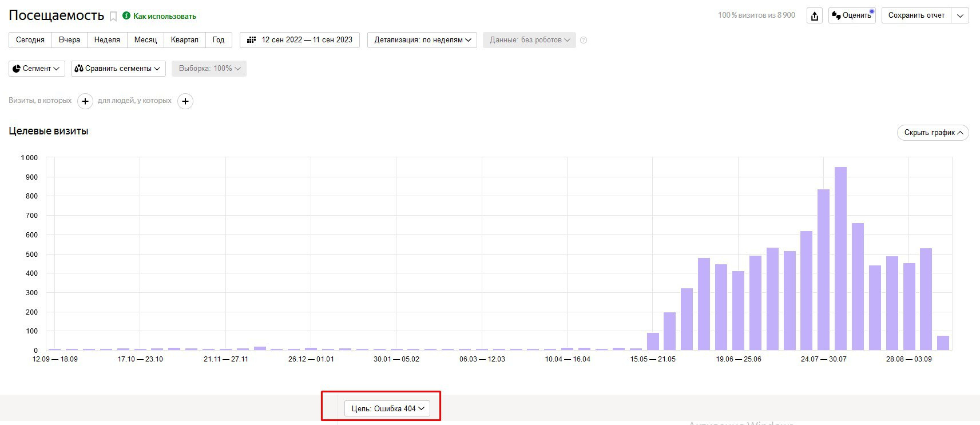Add a condition after Визиты, в которых
The width and height of the screenshot is (980, 425).
(85, 101)
